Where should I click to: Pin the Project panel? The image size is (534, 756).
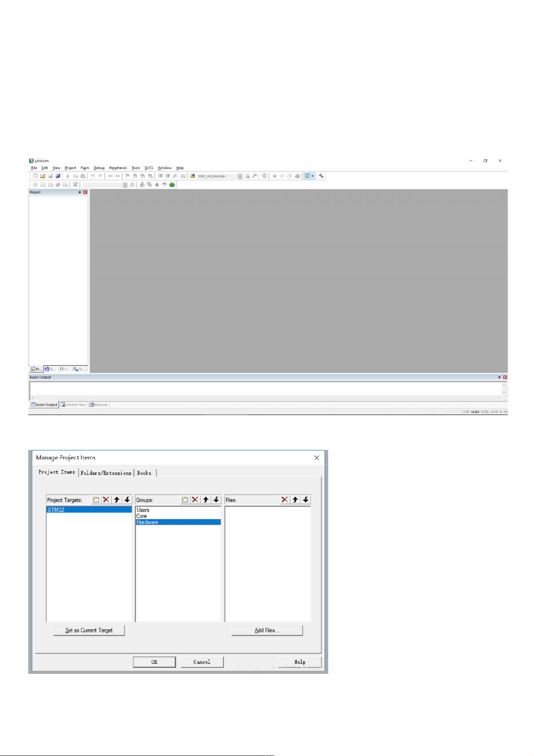pyautogui.click(x=80, y=192)
